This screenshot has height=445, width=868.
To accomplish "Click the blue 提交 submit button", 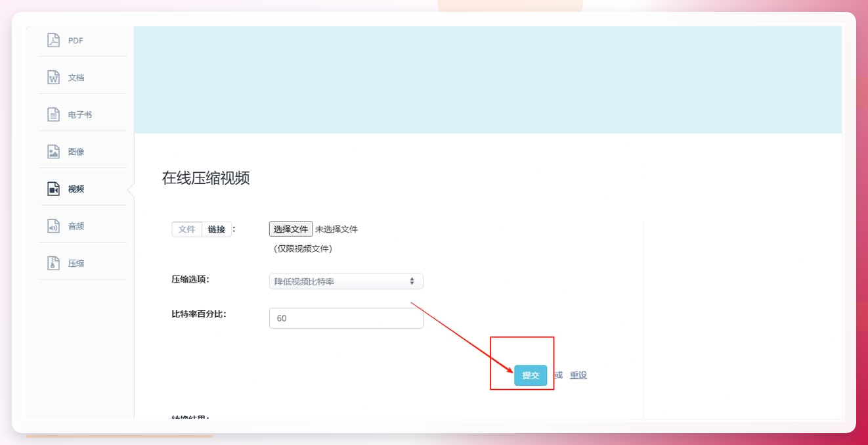I will 531,375.
